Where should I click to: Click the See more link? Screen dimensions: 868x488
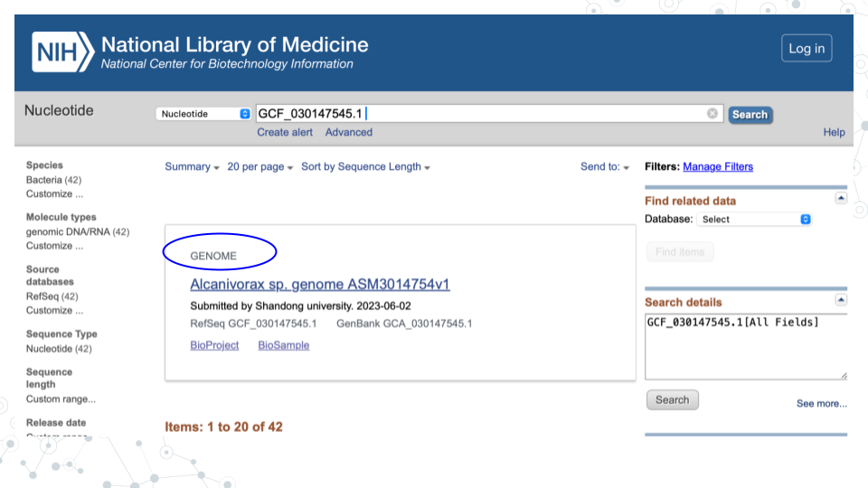pyautogui.click(x=821, y=404)
